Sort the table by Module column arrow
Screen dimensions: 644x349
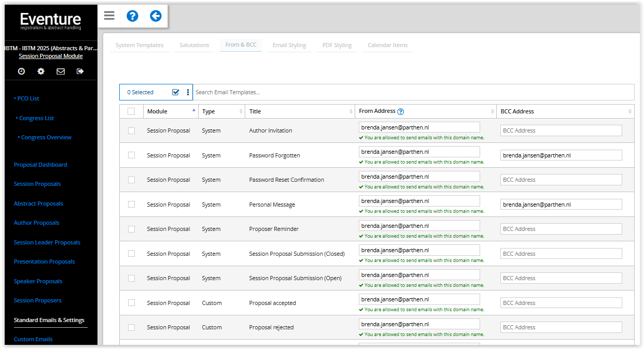pos(194,111)
